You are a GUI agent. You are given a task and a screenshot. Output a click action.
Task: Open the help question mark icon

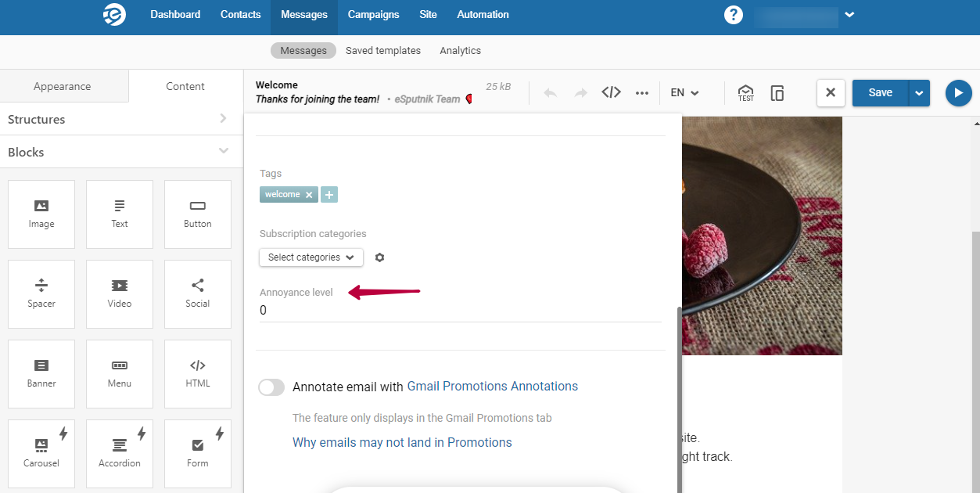tap(733, 15)
